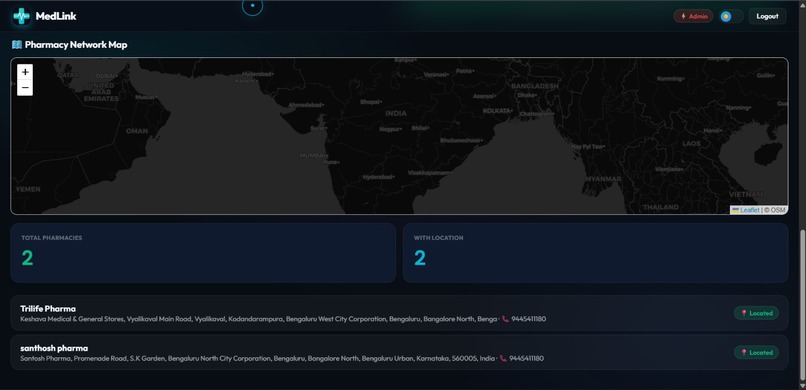This screenshot has width=806, height=390.
Task: Zoom in on the pharmacy map
Action: 25,72
